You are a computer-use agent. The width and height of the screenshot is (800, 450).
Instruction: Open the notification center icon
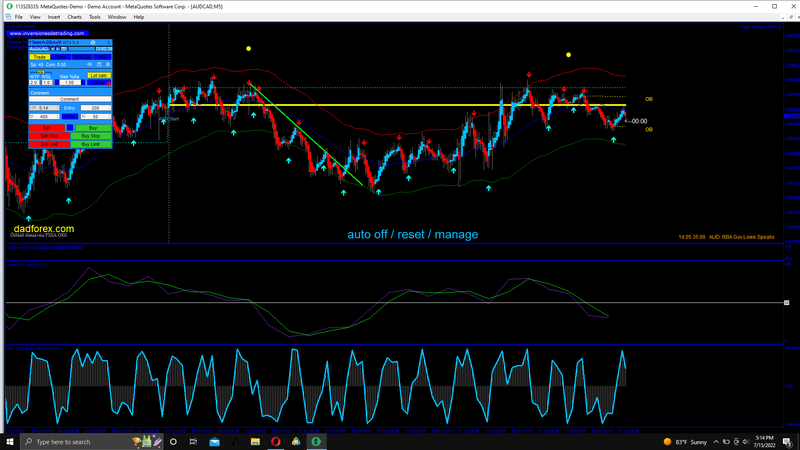(787, 442)
